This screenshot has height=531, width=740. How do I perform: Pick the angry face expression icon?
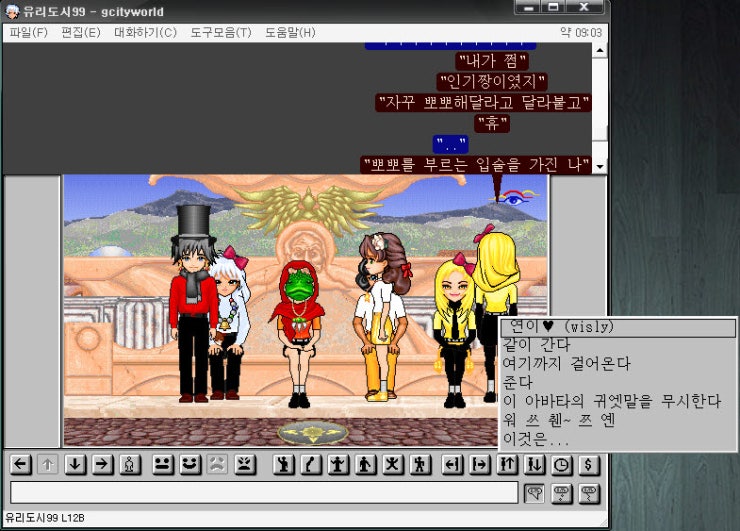pos(245,464)
